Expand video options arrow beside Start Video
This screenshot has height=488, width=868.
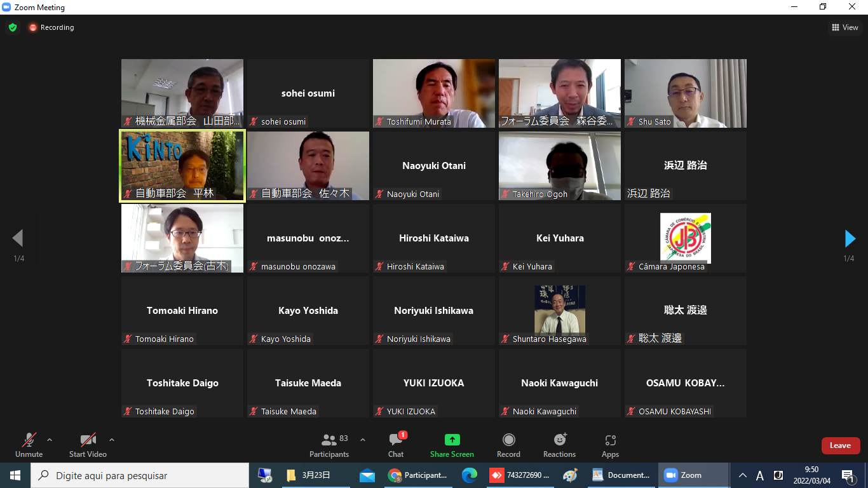[x=112, y=440]
